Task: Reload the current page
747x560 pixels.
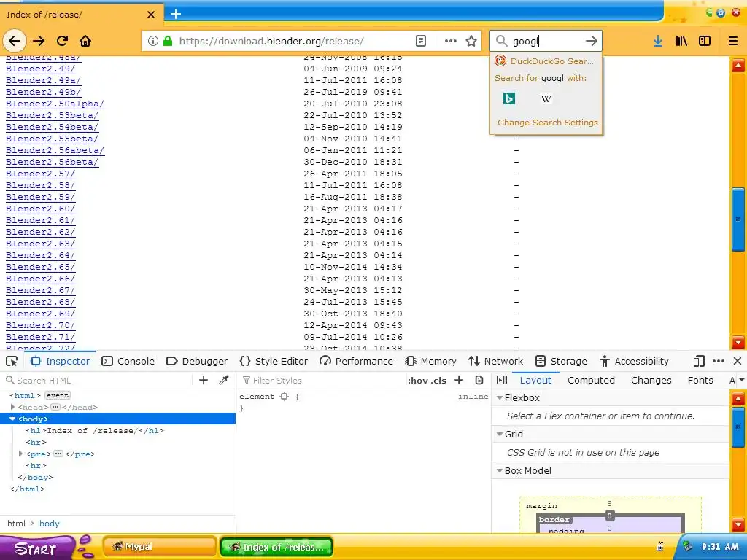Action: pyautogui.click(x=63, y=41)
